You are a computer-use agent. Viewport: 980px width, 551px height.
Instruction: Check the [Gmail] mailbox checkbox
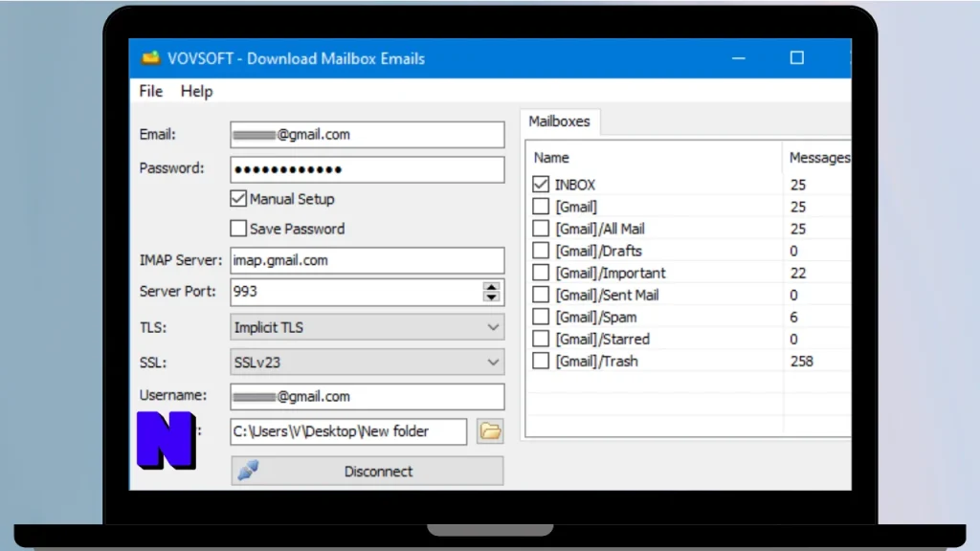coord(541,207)
